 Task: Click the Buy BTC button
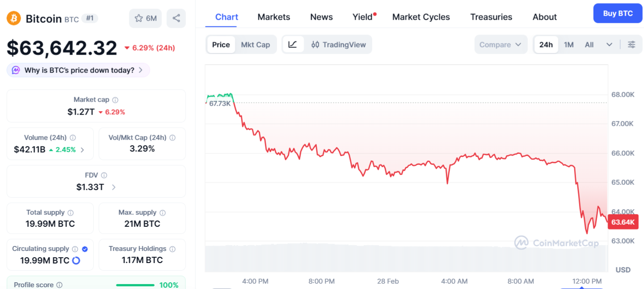(x=617, y=13)
